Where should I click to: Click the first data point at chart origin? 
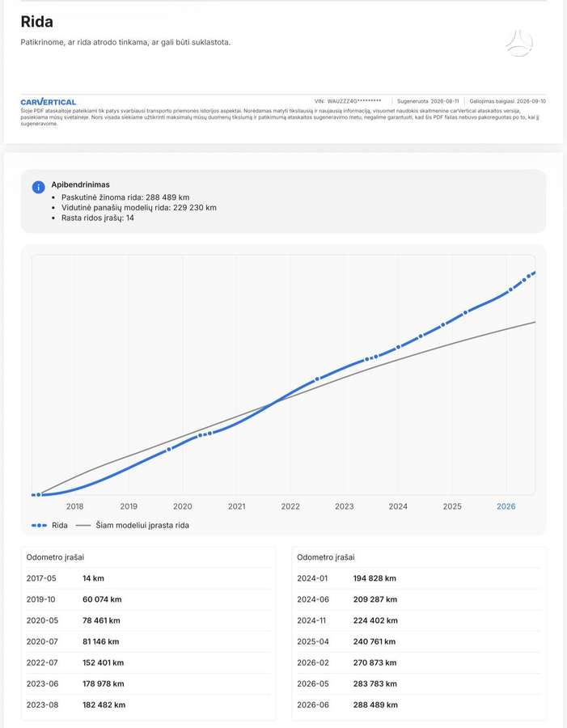[39, 495]
